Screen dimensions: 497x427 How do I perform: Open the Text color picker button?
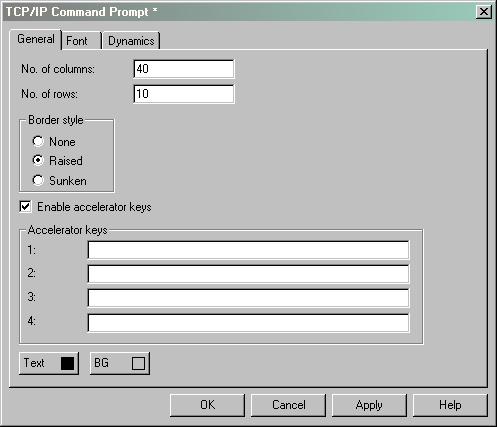(x=49, y=363)
